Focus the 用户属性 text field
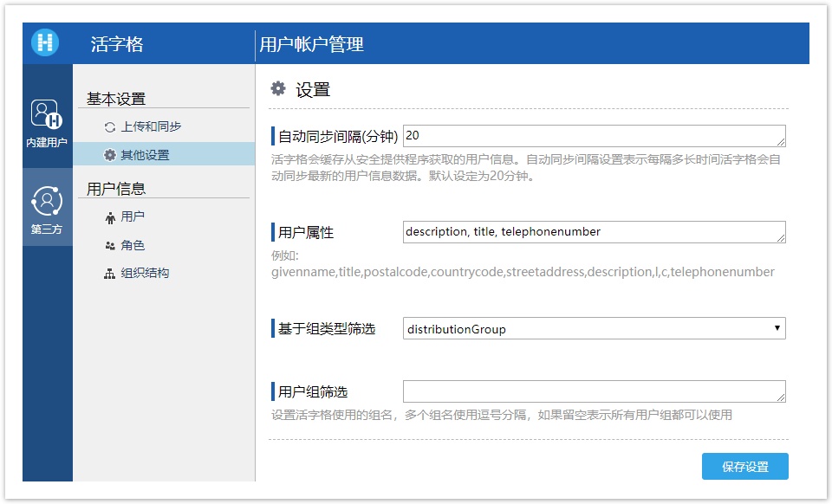 [595, 232]
